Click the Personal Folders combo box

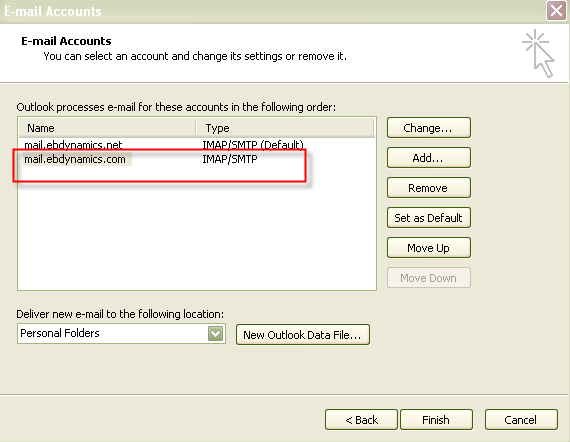pyautogui.click(x=121, y=333)
